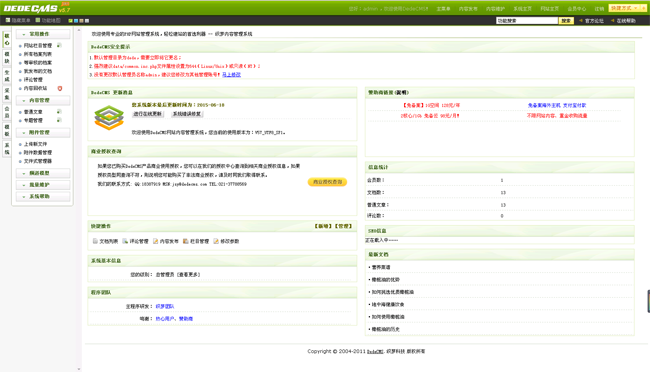Open the 赞助商 link in the thanks row
The height and width of the screenshot is (372, 650).
pos(186,319)
